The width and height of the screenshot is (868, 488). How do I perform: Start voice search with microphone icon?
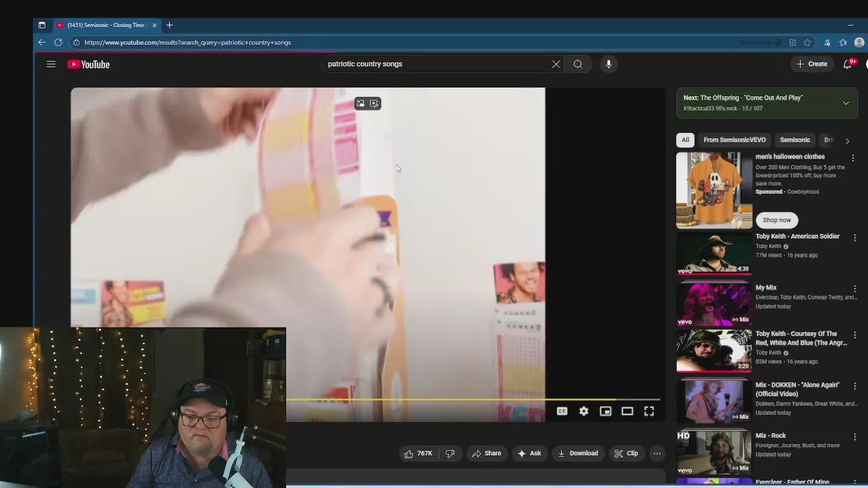click(x=608, y=64)
